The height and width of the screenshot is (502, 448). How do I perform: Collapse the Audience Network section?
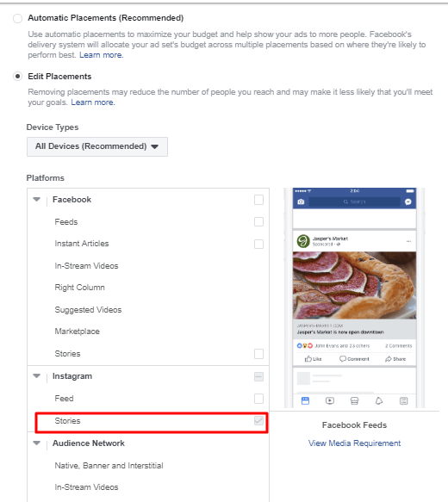tap(37, 443)
